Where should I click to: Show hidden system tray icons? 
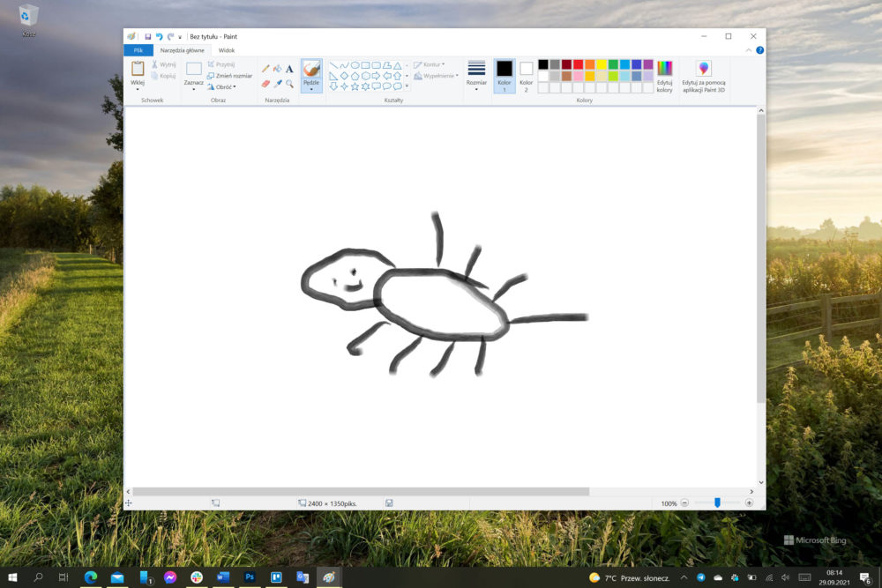pos(684,577)
